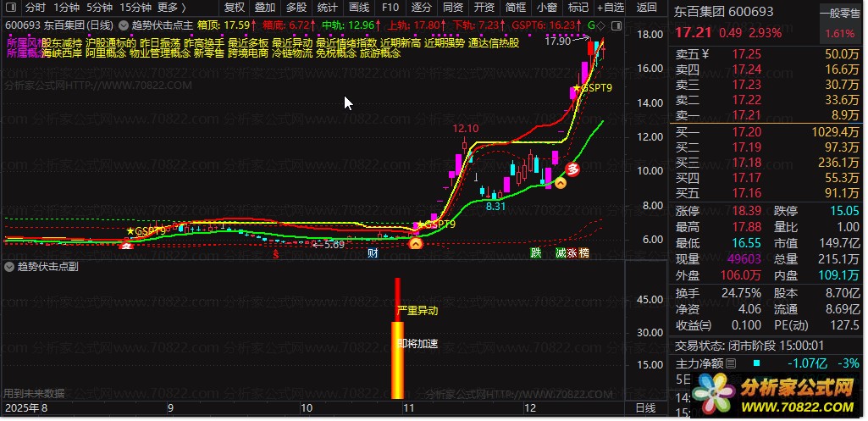Open the 多股 multi-stock view
868x421 pixels.
tap(296, 8)
